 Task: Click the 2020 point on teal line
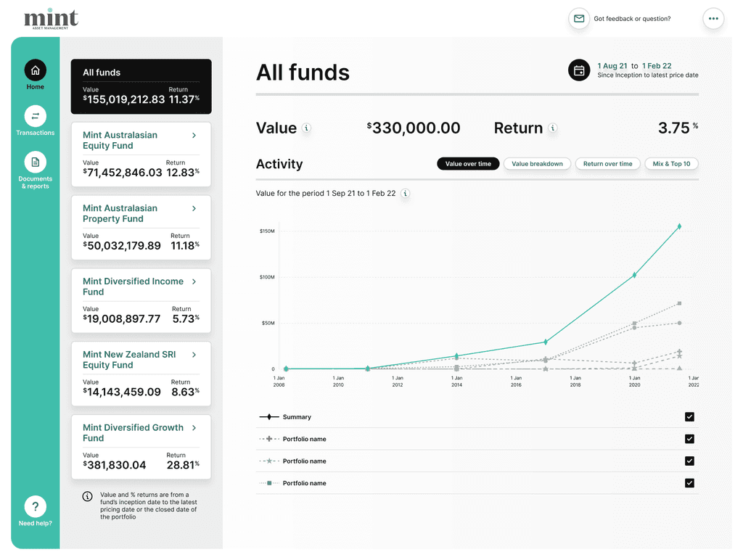coord(634,275)
